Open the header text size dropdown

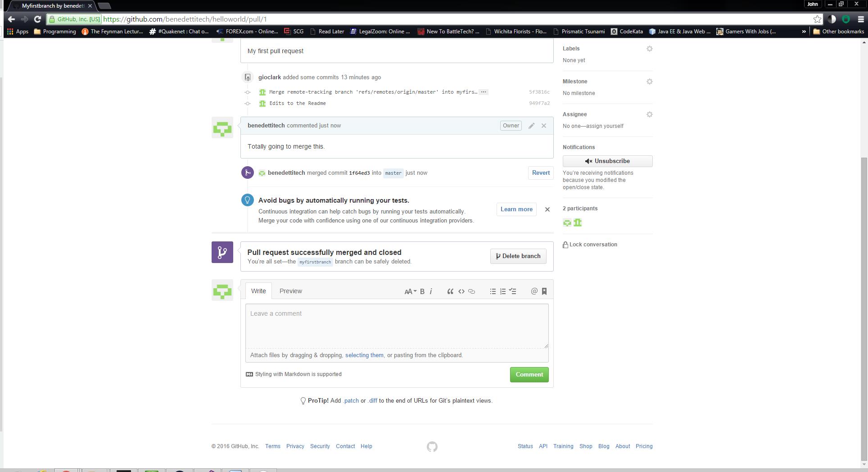pos(410,291)
